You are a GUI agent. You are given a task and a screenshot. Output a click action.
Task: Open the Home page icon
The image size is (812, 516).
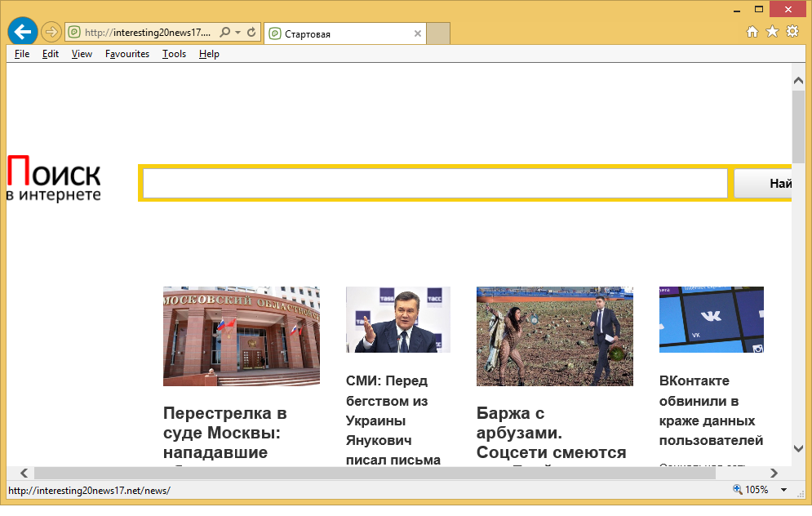coord(753,33)
